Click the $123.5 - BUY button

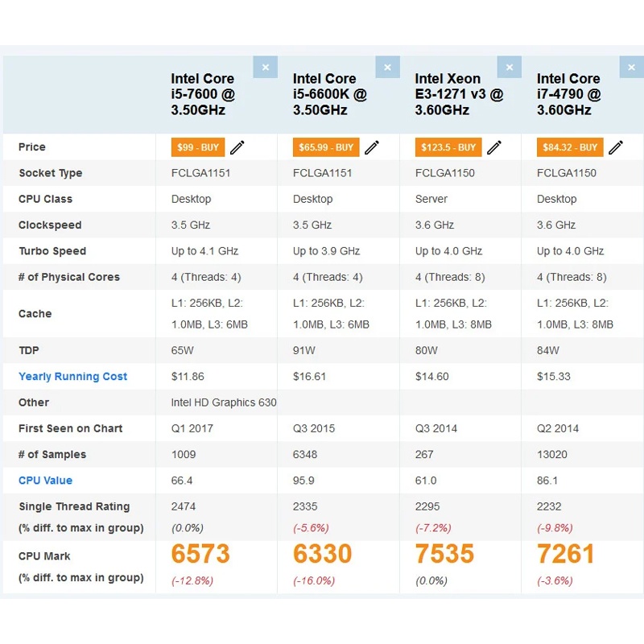pyautogui.click(x=448, y=147)
